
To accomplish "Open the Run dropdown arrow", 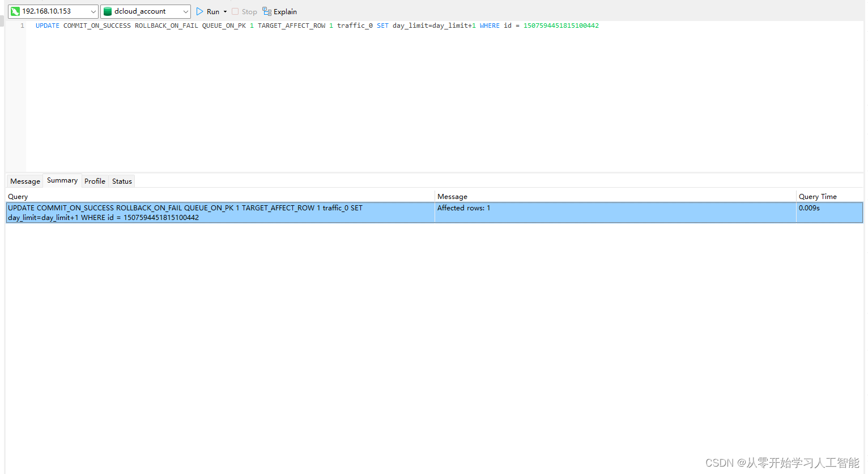I will tap(225, 11).
